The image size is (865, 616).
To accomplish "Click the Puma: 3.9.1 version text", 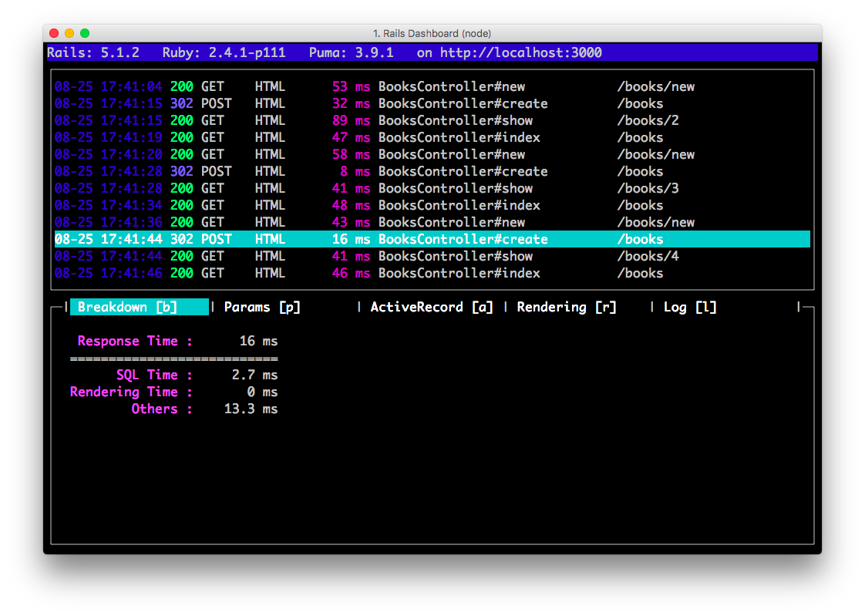I will coord(352,53).
